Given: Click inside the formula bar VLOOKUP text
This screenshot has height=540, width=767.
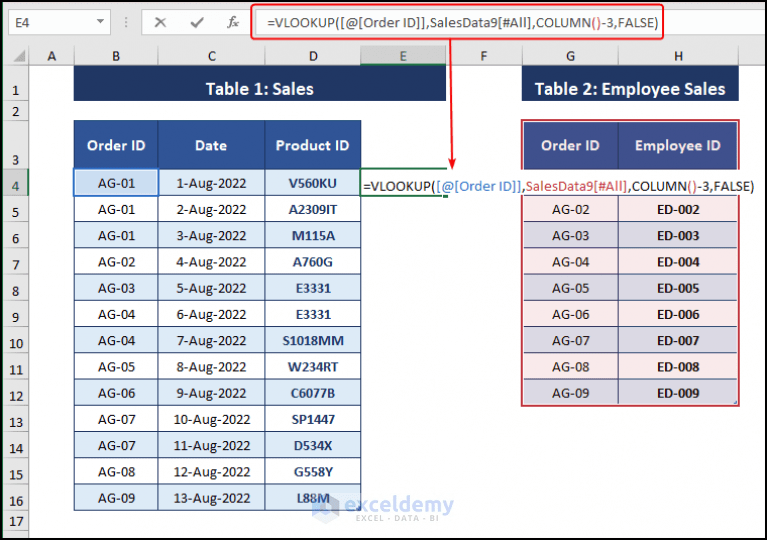Looking at the screenshot, I should pos(462,22).
